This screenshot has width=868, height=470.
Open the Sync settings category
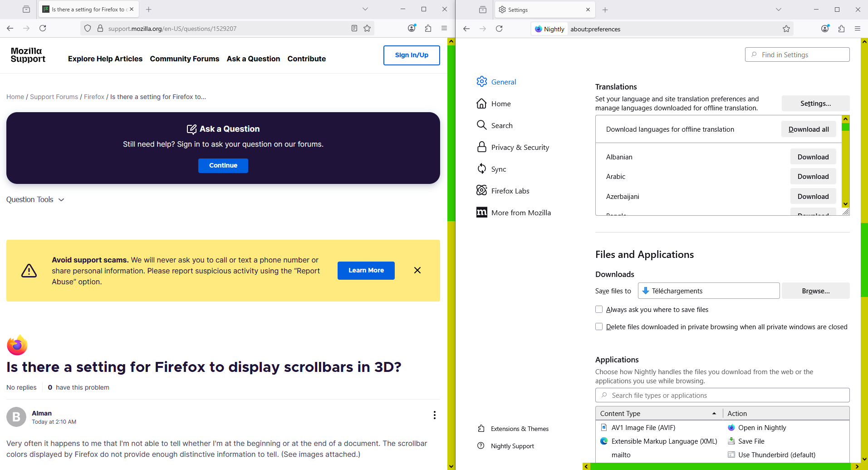pos(492,169)
